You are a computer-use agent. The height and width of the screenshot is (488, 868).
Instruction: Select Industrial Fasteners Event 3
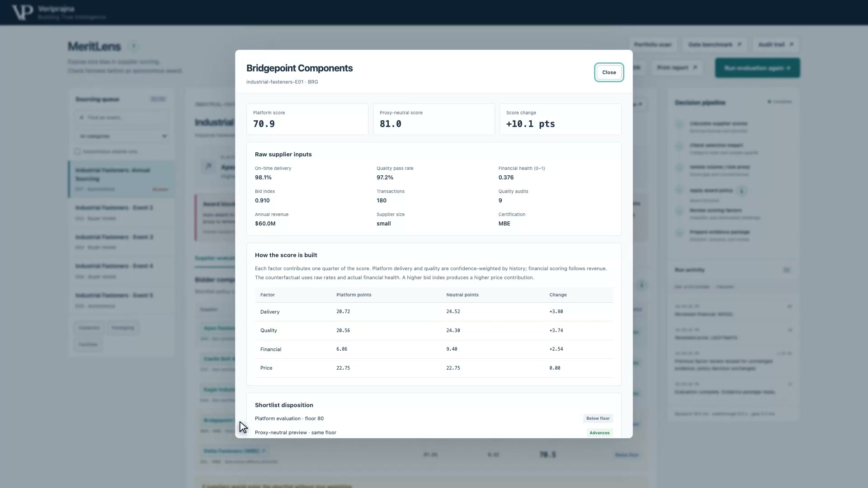(122, 242)
